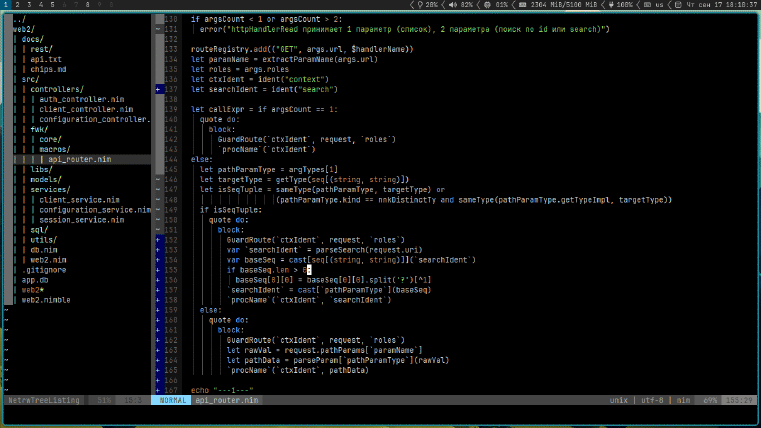This screenshot has width=761, height=428.
Task: Open web2.nim in the tree
Action: click(48, 260)
